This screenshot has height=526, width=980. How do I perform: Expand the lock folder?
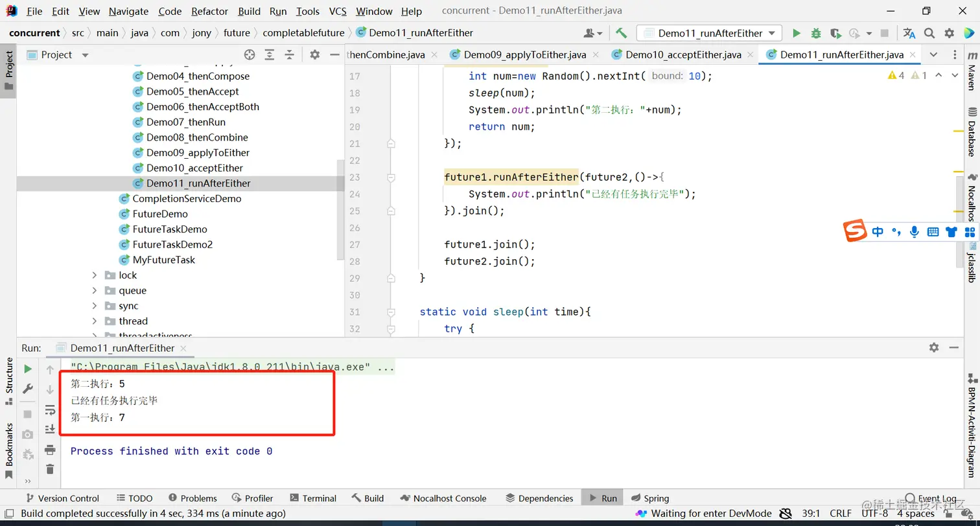coord(95,275)
